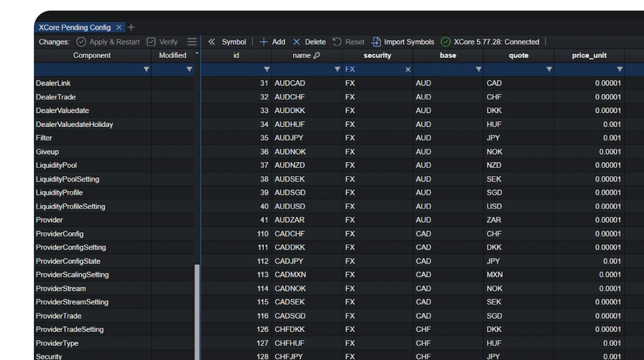This screenshot has height=360, width=644.
Task: Open the base column filter dropdown
Action: [x=478, y=69]
